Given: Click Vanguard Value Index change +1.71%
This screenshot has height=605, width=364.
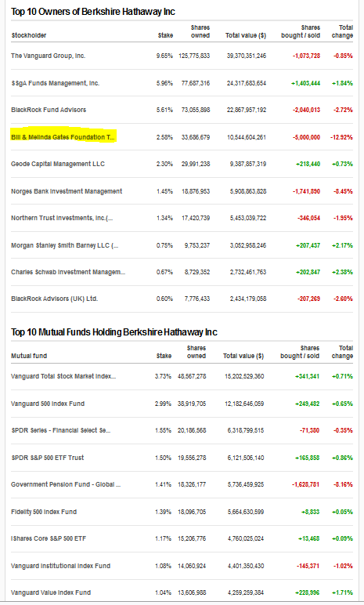Looking at the screenshot, I should point(342,592).
